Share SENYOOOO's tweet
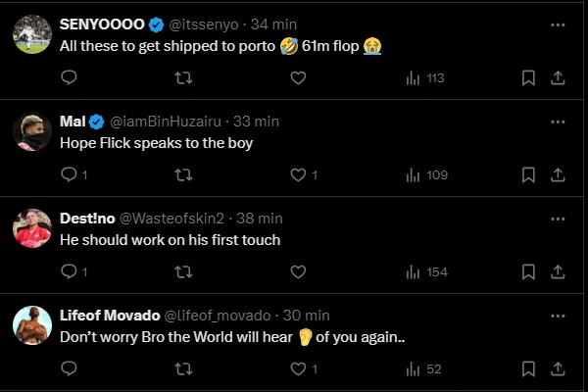Image resolution: width=588 pixels, height=392 pixels. point(557,77)
